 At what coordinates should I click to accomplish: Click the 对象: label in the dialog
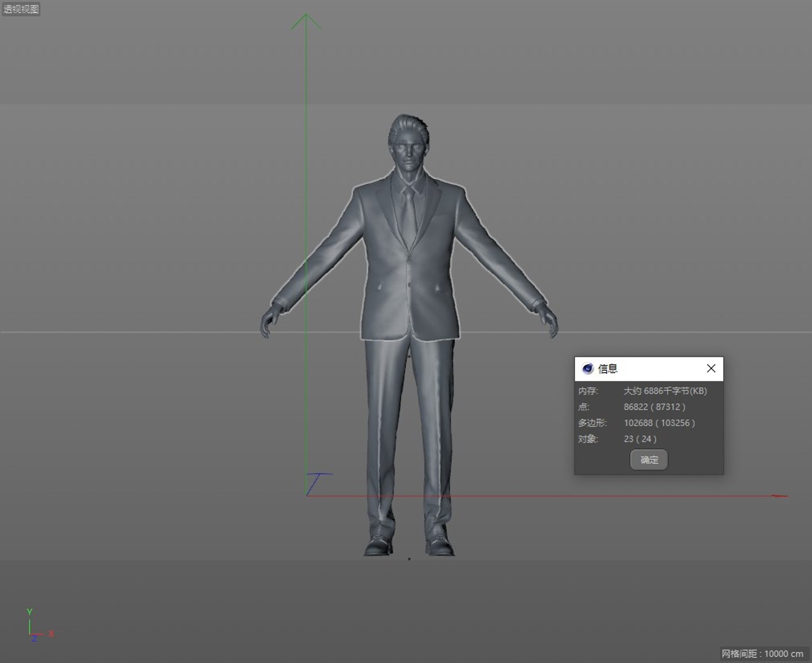tap(587, 439)
